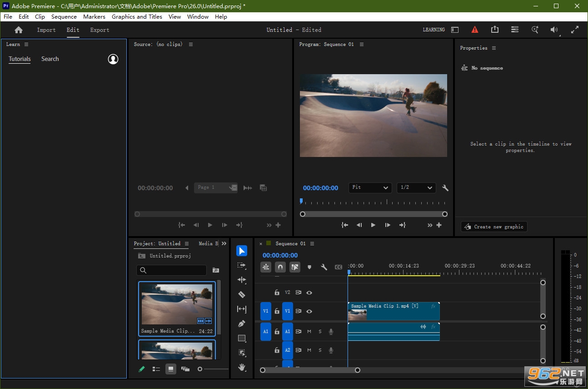Step forward one frame in Program
588x389 pixels.
[388, 225]
